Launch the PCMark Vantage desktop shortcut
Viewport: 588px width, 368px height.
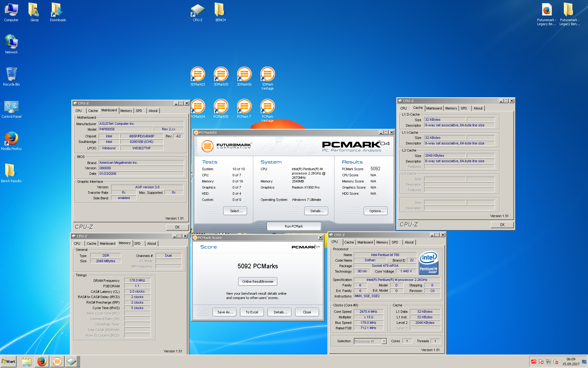pyautogui.click(x=267, y=110)
